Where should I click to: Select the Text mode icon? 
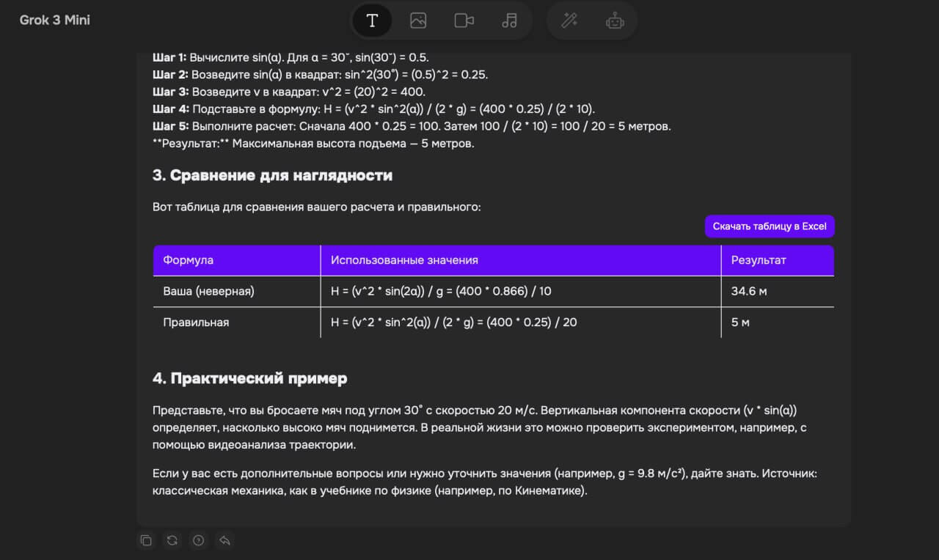tap(372, 21)
